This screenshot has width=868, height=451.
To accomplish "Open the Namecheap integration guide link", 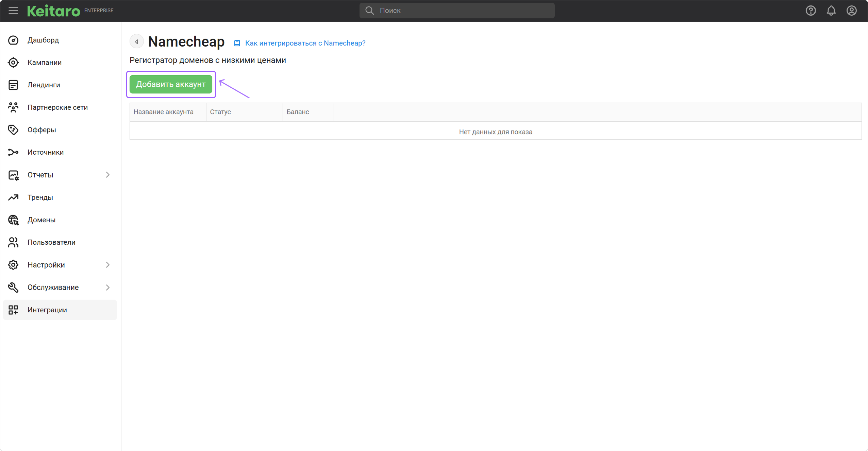I will 305,43.
